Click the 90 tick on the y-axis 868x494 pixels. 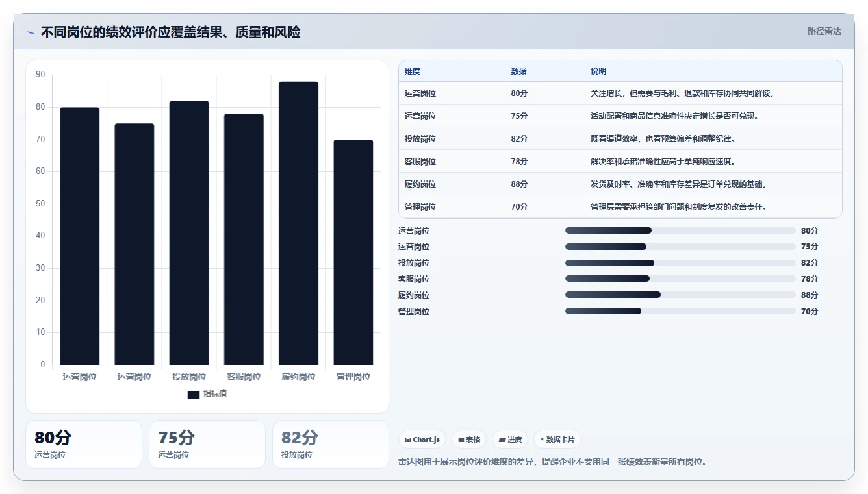(40, 75)
